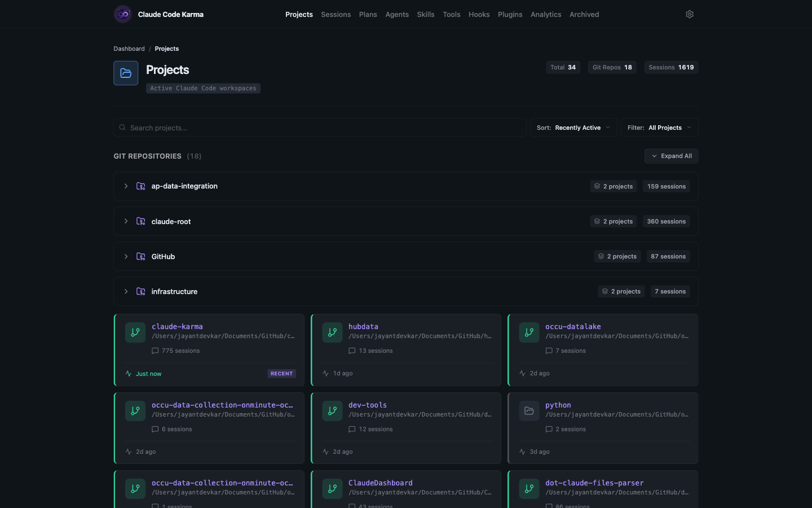
Task: Click the Expand All button
Action: click(671, 156)
